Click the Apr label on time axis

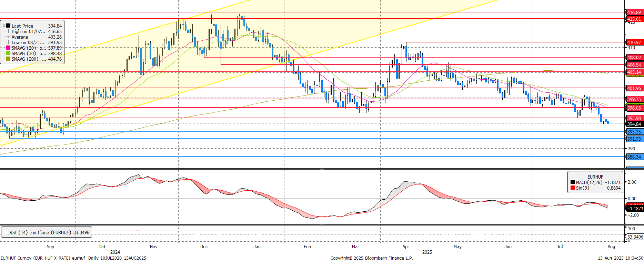[x=406, y=247]
